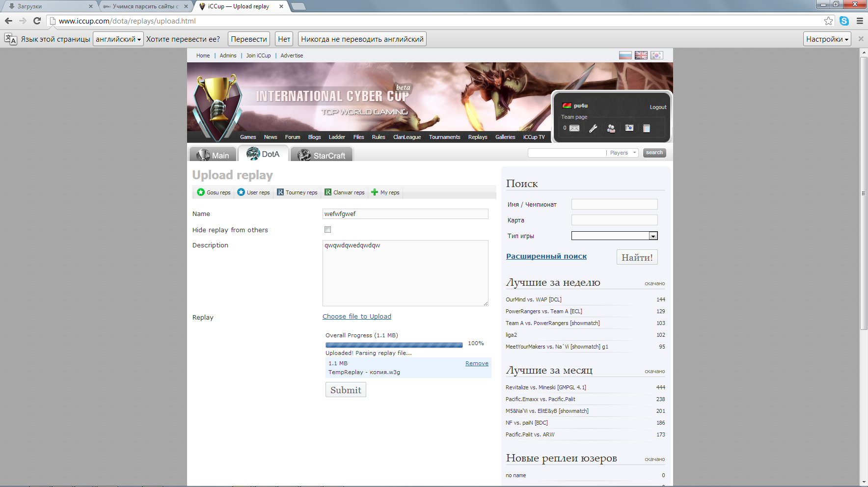
Task: Click the blue R Tourney reps icon
Action: click(x=280, y=192)
